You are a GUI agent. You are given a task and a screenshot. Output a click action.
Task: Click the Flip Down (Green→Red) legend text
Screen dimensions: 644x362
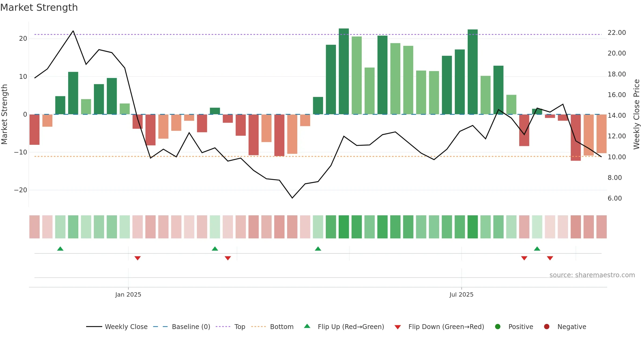446,327
